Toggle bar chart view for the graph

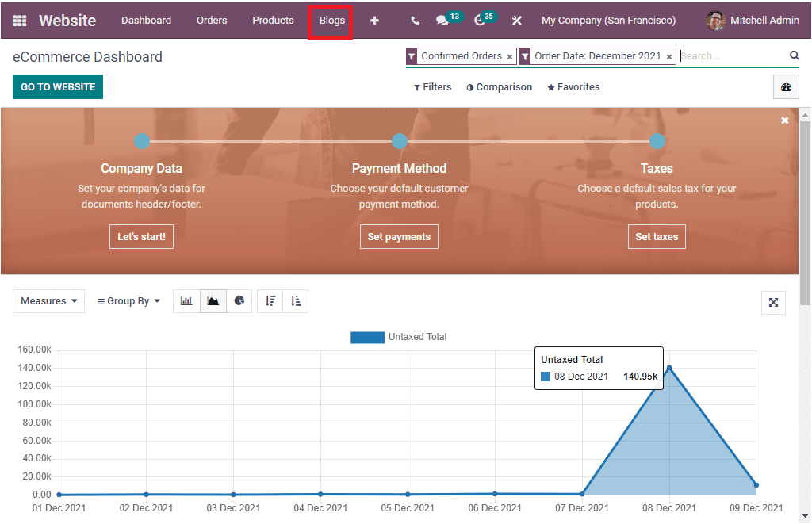pyautogui.click(x=186, y=301)
